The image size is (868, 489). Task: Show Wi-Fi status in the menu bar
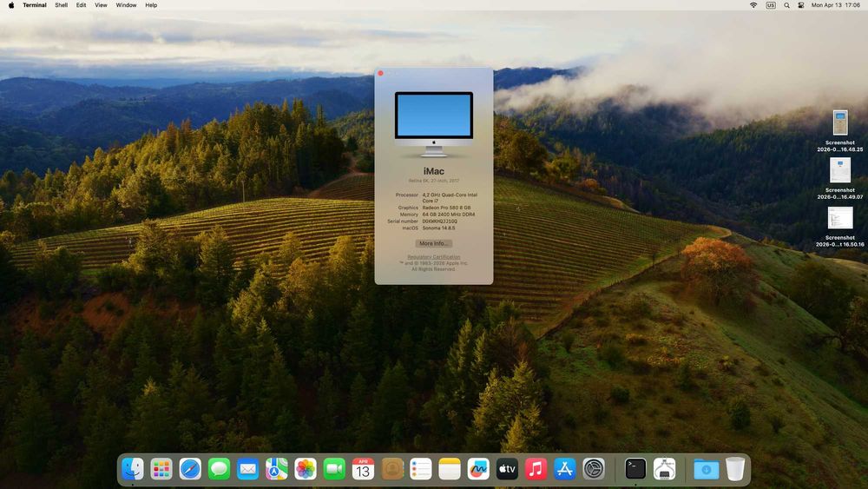coord(753,5)
